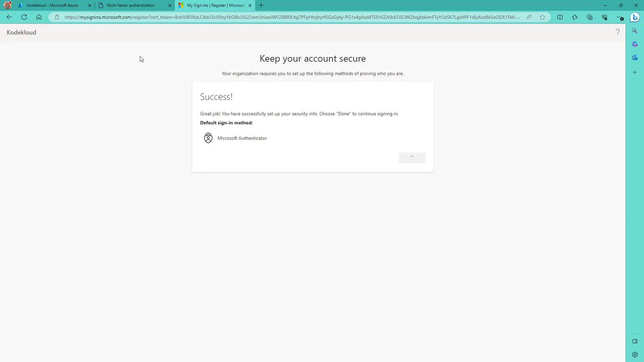Open the sidebar Search tool
The image size is (644, 362).
pos(635,31)
